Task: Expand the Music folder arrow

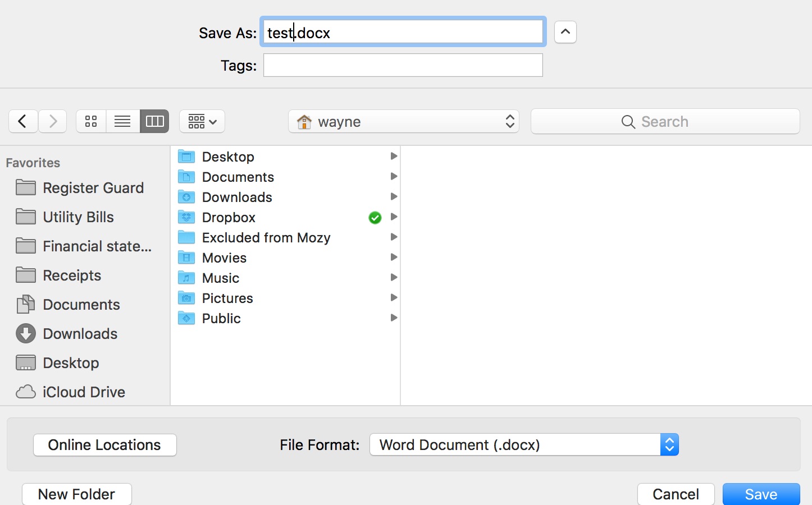Action: point(394,277)
